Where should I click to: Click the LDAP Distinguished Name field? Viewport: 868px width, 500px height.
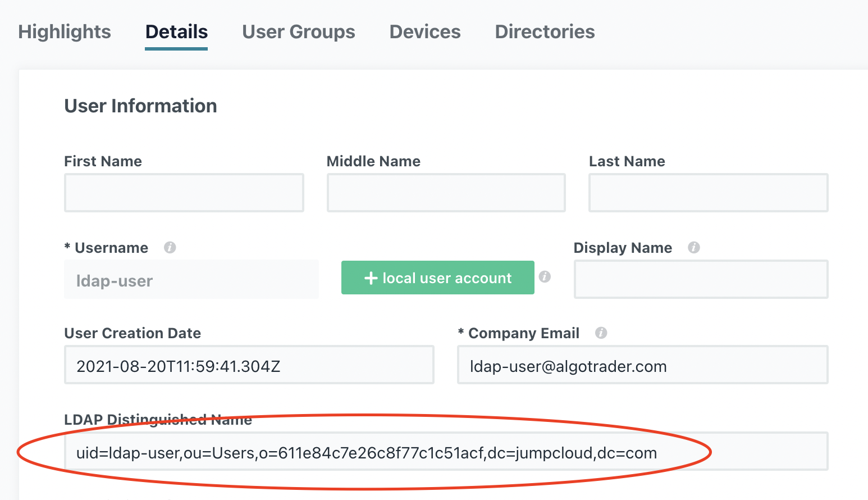[x=446, y=451]
